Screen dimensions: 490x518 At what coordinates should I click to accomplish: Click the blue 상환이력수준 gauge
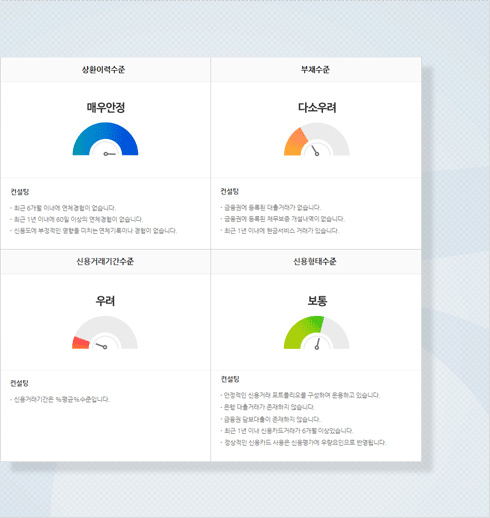pyautogui.click(x=105, y=139)
